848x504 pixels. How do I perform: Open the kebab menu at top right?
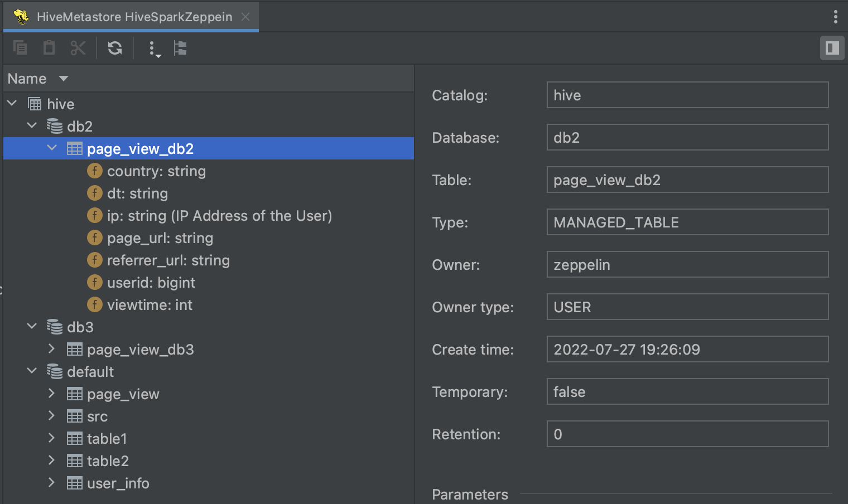click(x=836, y=17)
